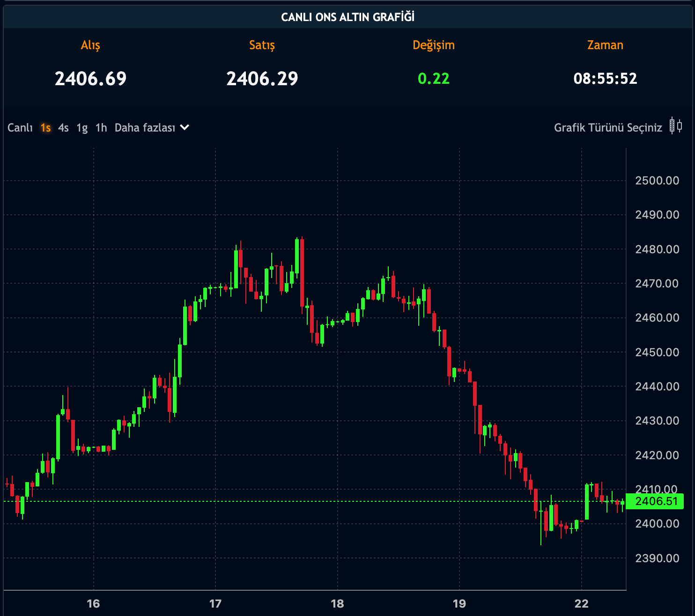Click date label 19 on time axis
Screen dimensions: 695x616
point(459,604)
